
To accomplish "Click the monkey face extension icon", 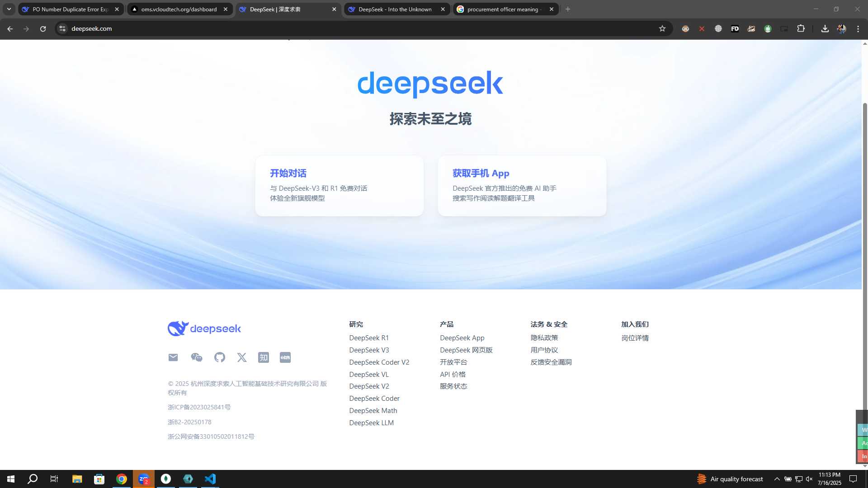I will point(685,28).
